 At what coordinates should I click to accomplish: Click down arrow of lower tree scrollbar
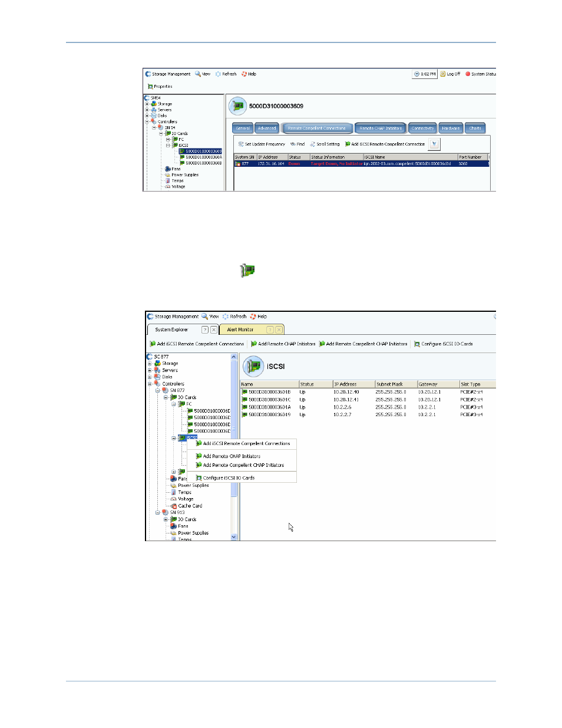point(234,537)
